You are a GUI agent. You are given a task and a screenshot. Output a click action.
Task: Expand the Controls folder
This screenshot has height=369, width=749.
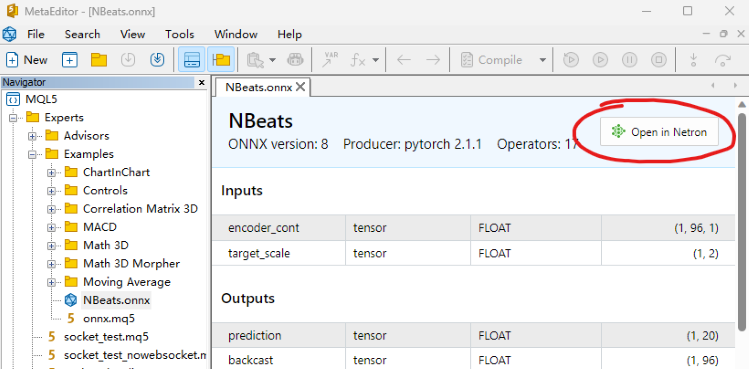coord(51,191)
